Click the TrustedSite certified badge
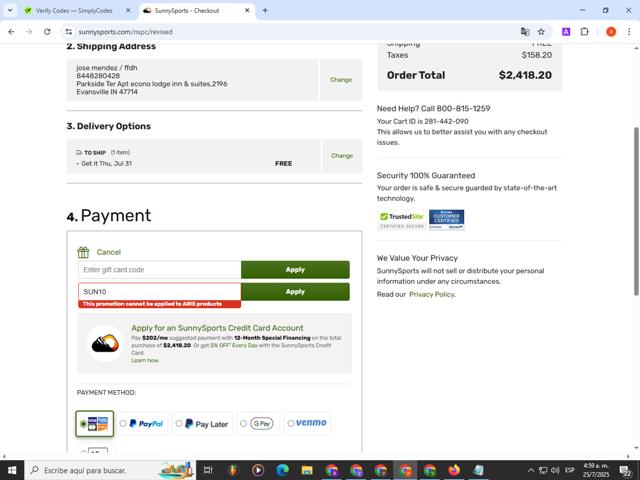640x480 pixels. (x=402, y=220)
